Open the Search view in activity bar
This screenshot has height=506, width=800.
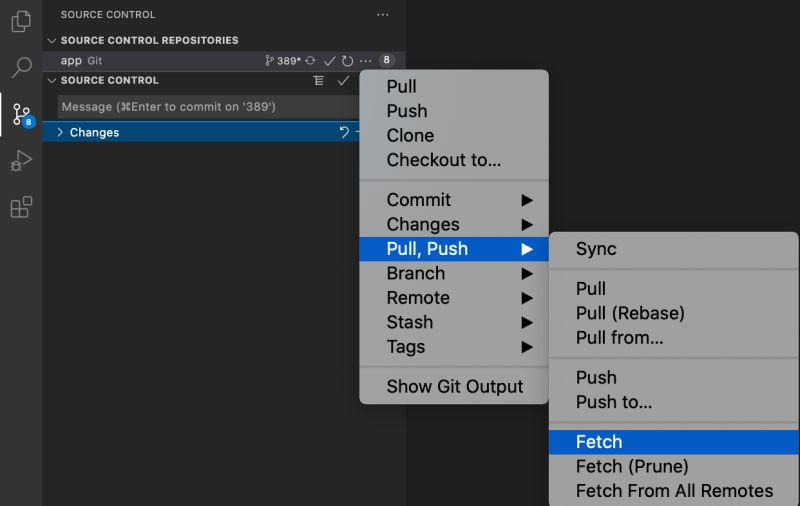click(x=21, y=67)
